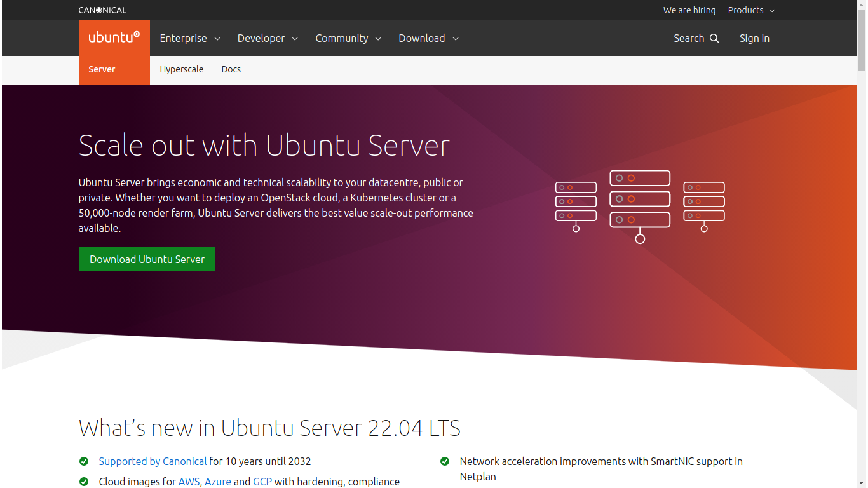Switch to the Server section tab

pos(101,69)
